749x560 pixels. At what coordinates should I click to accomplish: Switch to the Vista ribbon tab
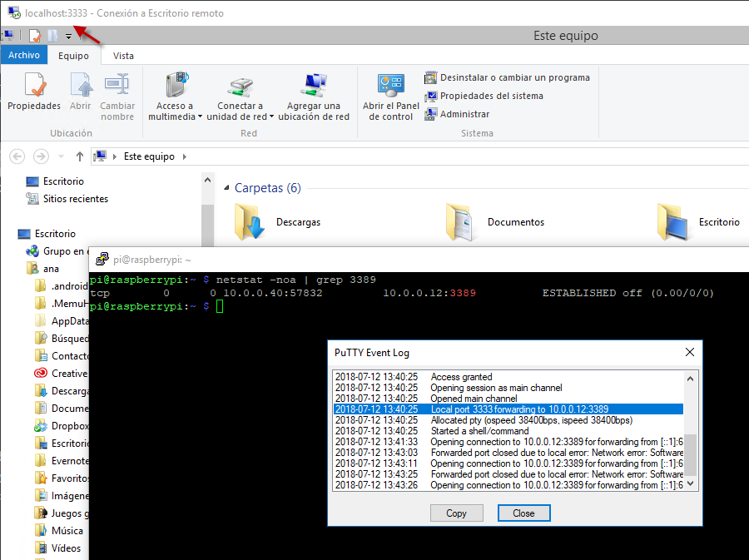tap(123, 56)
